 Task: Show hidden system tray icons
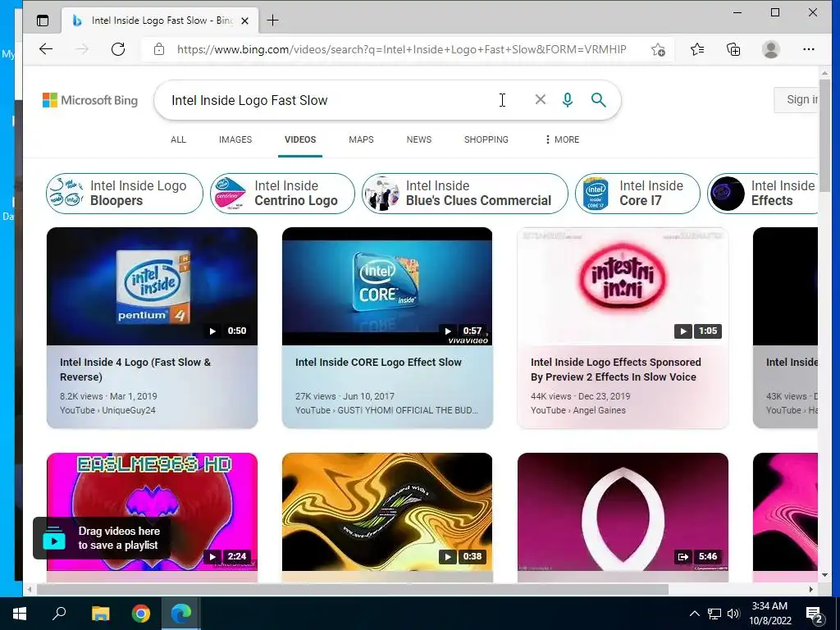694,614
